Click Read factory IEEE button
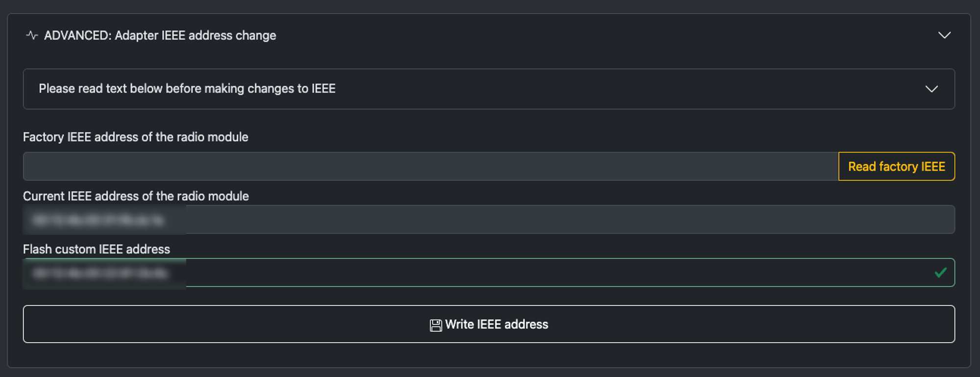Viewport: 980px width, 377px height. click(897, 166)
